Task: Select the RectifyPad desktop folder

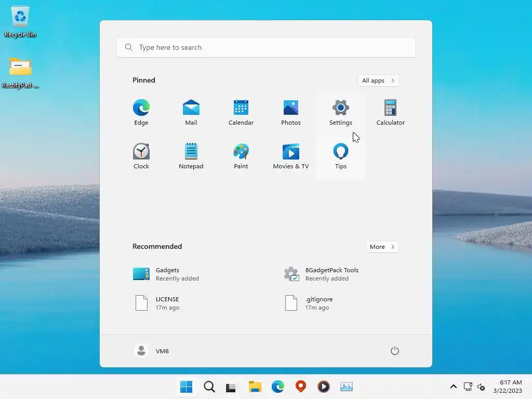Action: coord(20,73)
